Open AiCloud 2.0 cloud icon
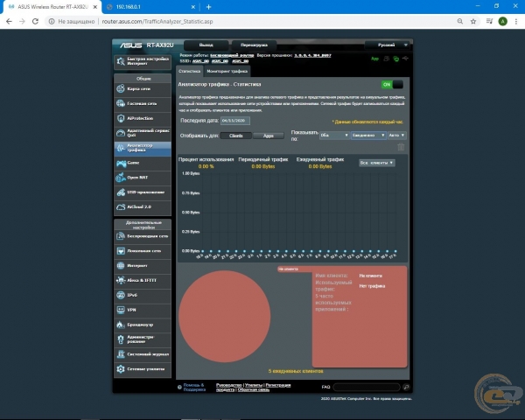The image size is (525, 420). pyautogui.click(x=121, y=207)
